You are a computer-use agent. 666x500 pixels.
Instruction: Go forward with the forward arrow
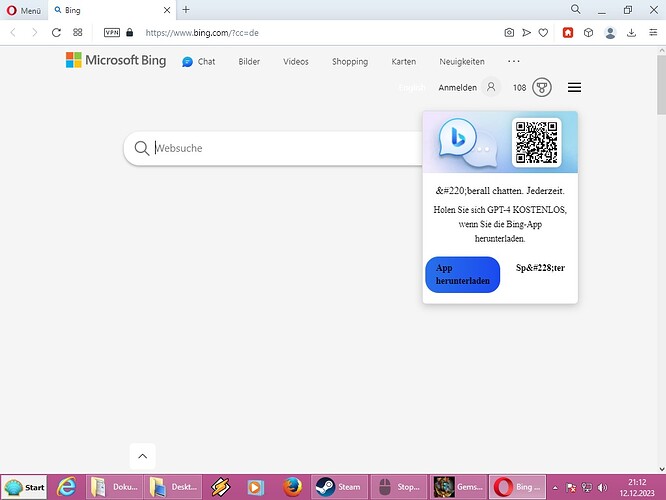click(x=34, y=33)
